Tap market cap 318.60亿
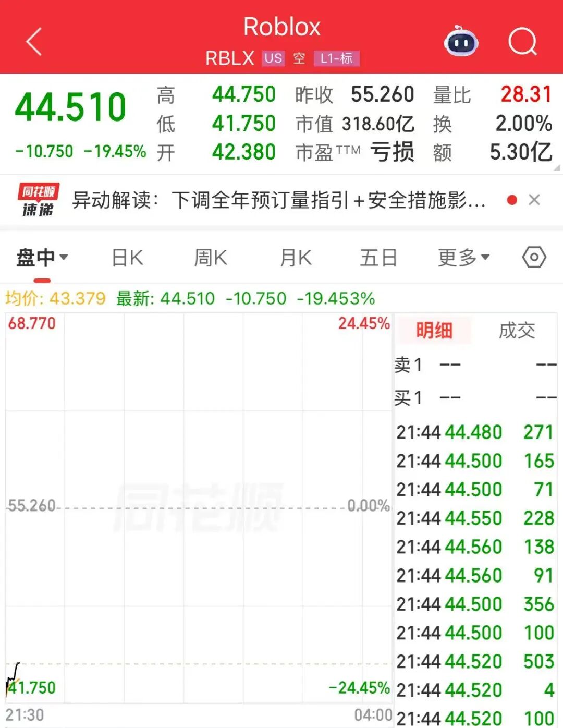The image size is (563, 728). point(378,124)
